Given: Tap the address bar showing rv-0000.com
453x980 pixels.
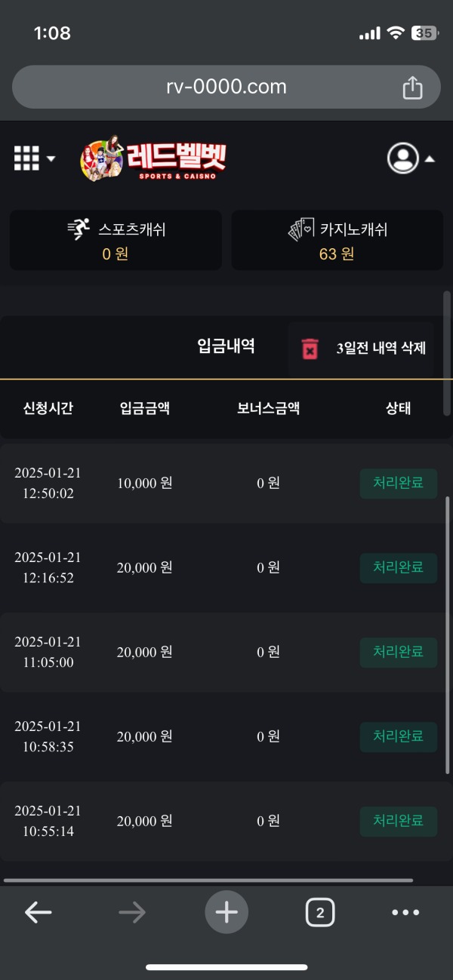Looking at the screenshot, I should 226,86.
